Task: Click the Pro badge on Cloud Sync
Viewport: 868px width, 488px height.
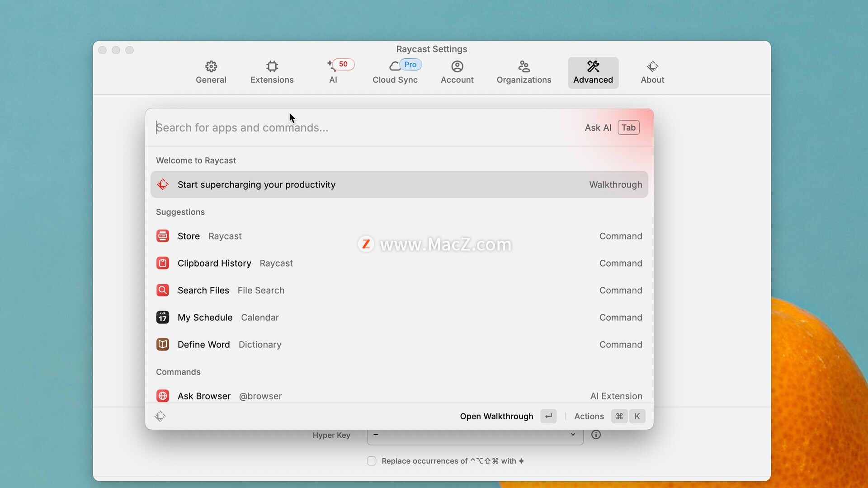Action: click(x=410, y=64)
